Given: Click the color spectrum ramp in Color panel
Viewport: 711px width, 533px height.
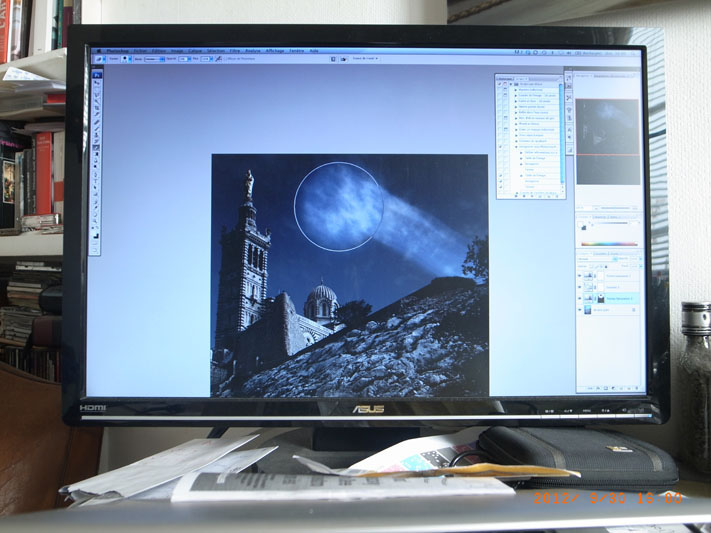Looking at the screenshot, I should pos(609,244).
